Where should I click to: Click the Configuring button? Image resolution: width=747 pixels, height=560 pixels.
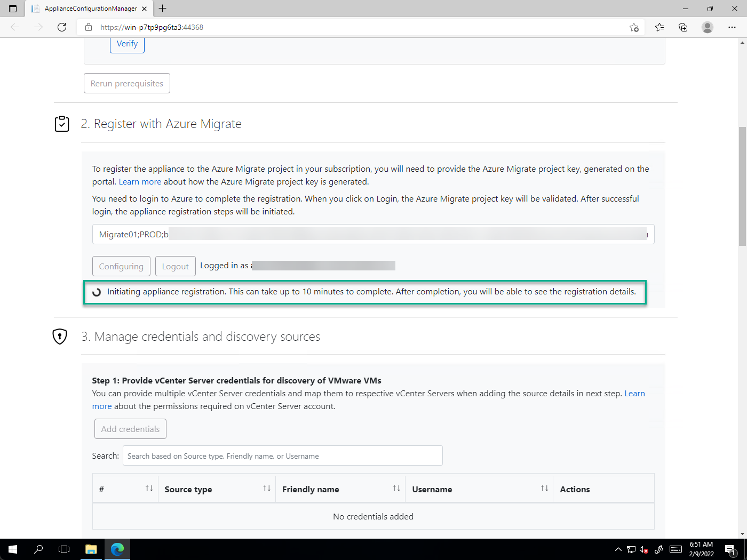click(x=121, y=266)
